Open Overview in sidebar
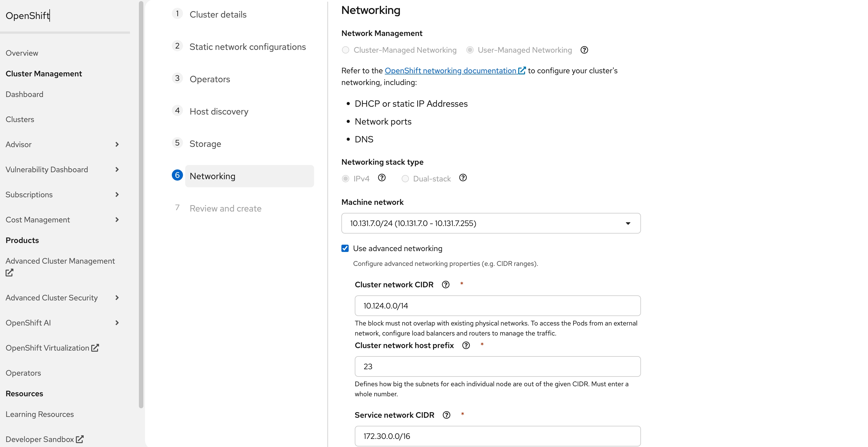 (22, 53)
